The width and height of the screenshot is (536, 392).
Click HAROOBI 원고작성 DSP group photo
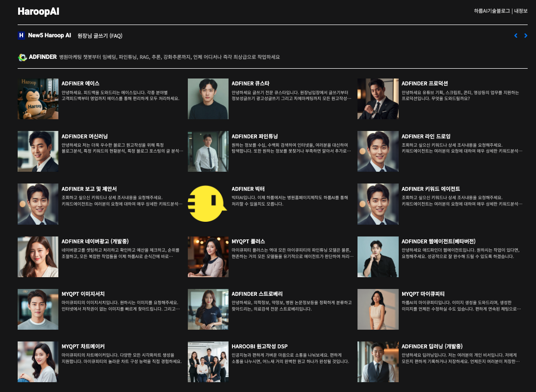[x=208, y=362]
